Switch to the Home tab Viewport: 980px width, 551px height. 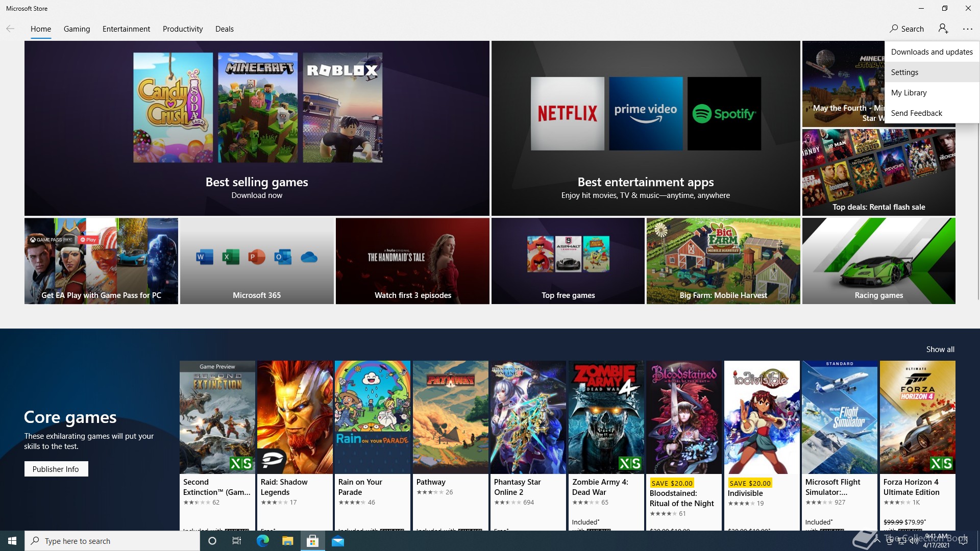point(41,29)
